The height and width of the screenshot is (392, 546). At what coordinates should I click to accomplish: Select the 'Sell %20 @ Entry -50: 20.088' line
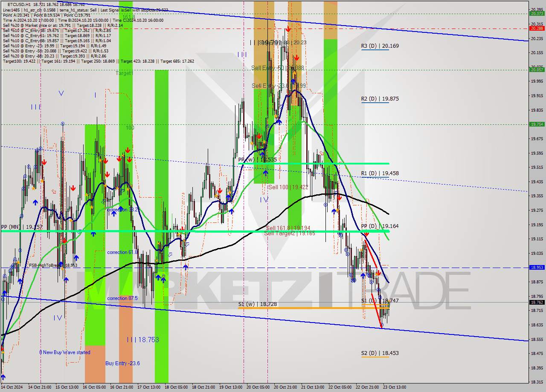click(x=55, y=51)
